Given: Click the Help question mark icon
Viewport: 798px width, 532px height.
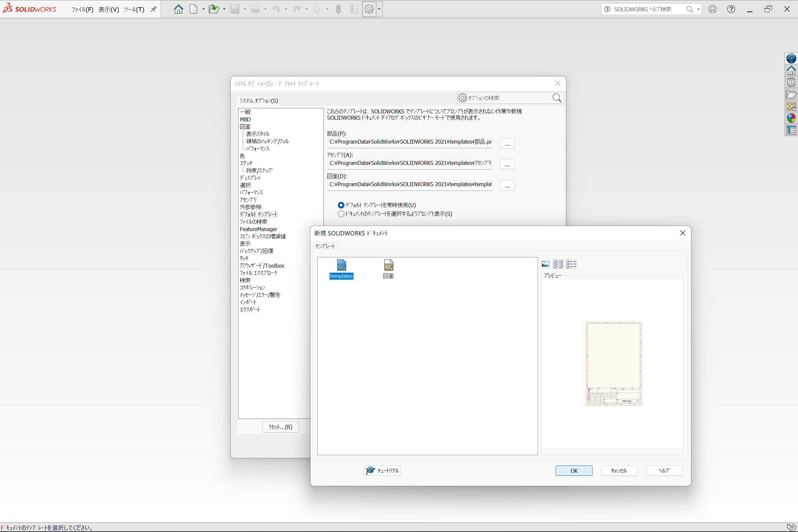Looking at the screenshot, I should [731, 9].
